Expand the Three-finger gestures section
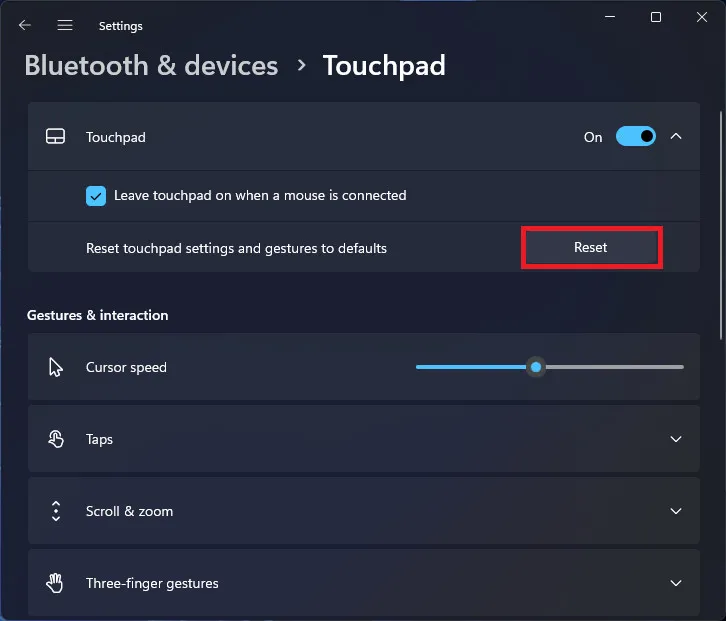726x621 pixels. tap(676, 583)
